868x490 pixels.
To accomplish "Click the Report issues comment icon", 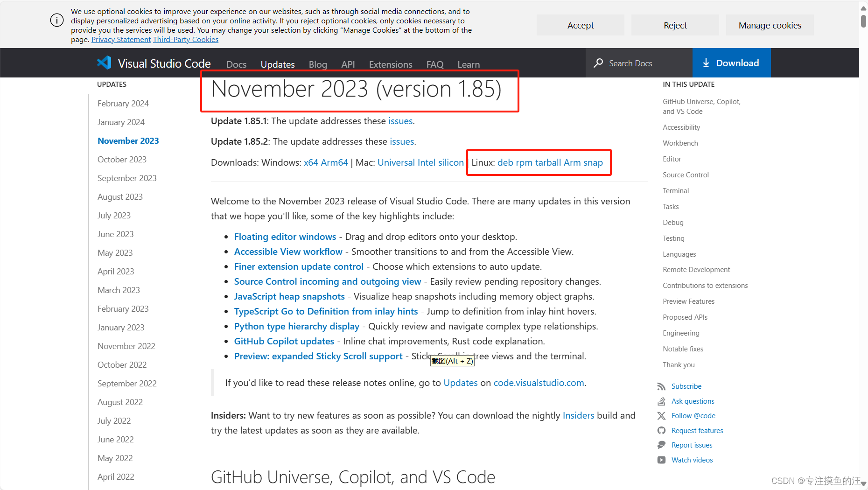I will point(661,445).
